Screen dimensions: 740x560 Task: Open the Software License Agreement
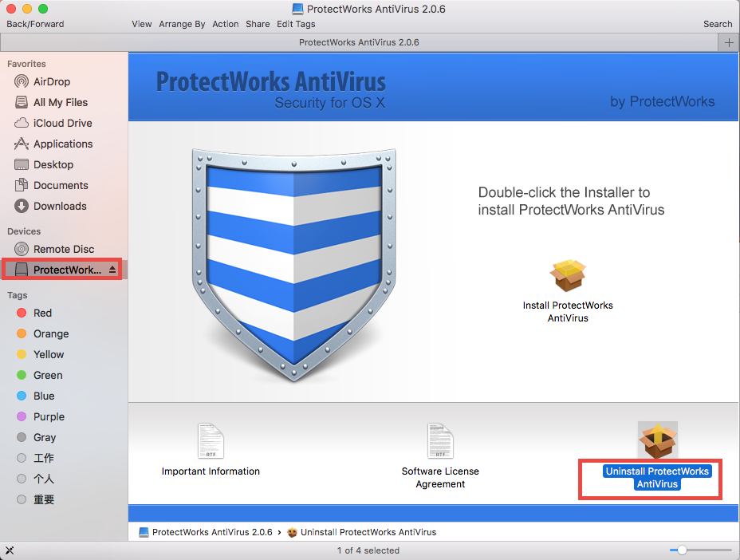point(439,440)
